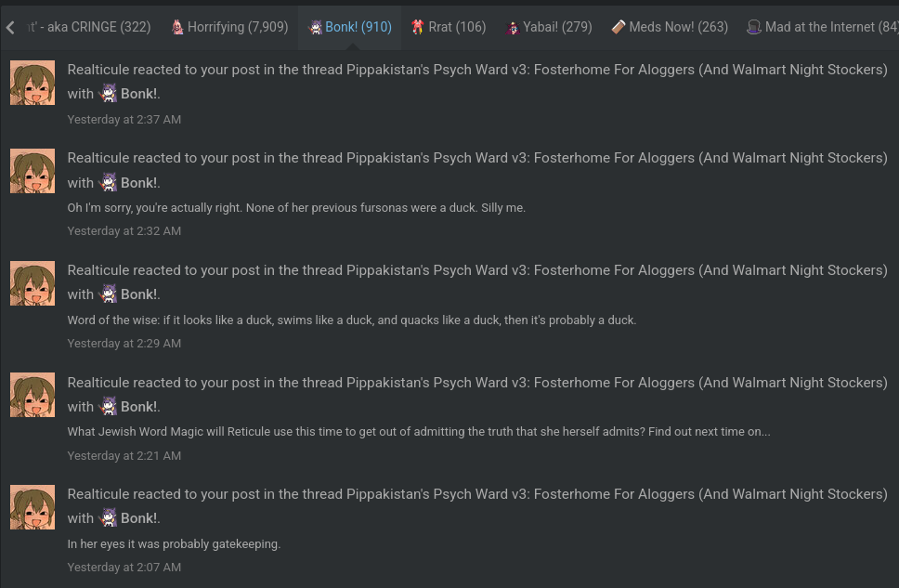The image size is (899, 588).
Task: Open Pippakistan thread in the 2:29 AM alert
Action: coord(617,270)
